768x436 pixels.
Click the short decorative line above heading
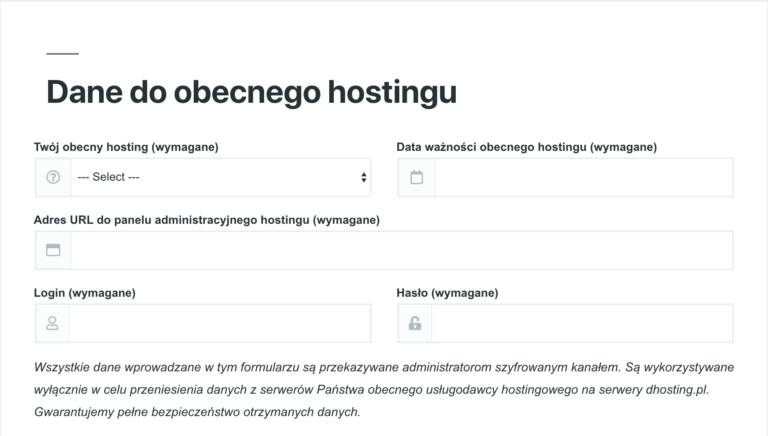coord(63,53)
